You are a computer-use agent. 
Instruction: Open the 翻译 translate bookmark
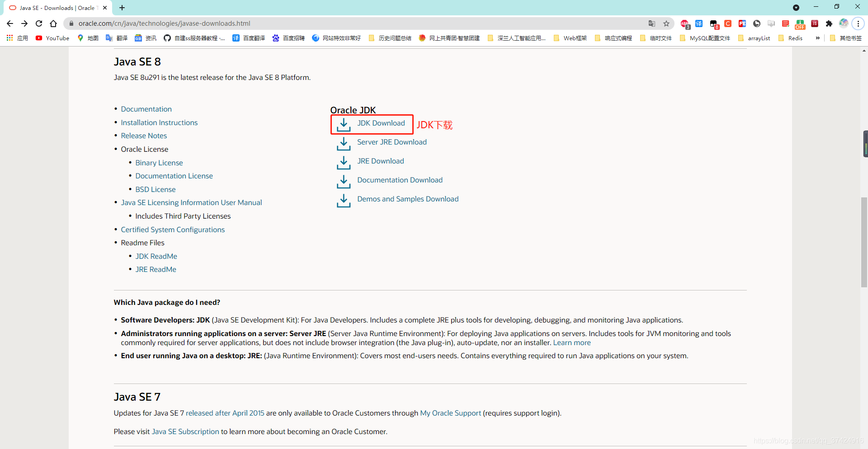(117, 38)
